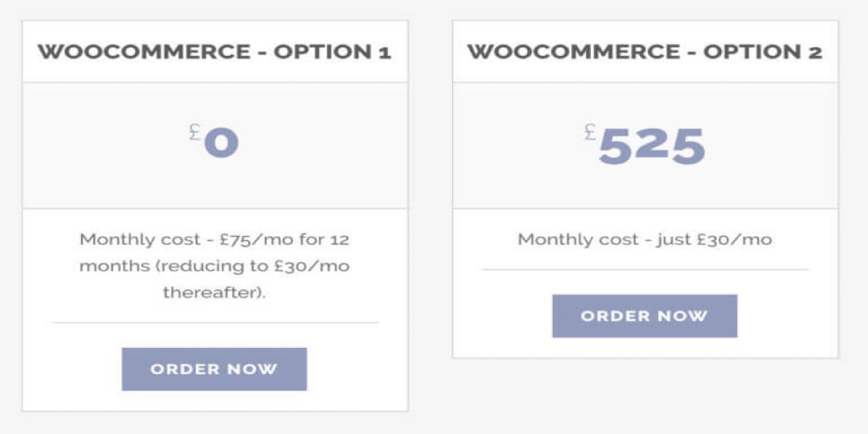Click the large 0 price figure
868x434 pixels.
tap(221, 143)
